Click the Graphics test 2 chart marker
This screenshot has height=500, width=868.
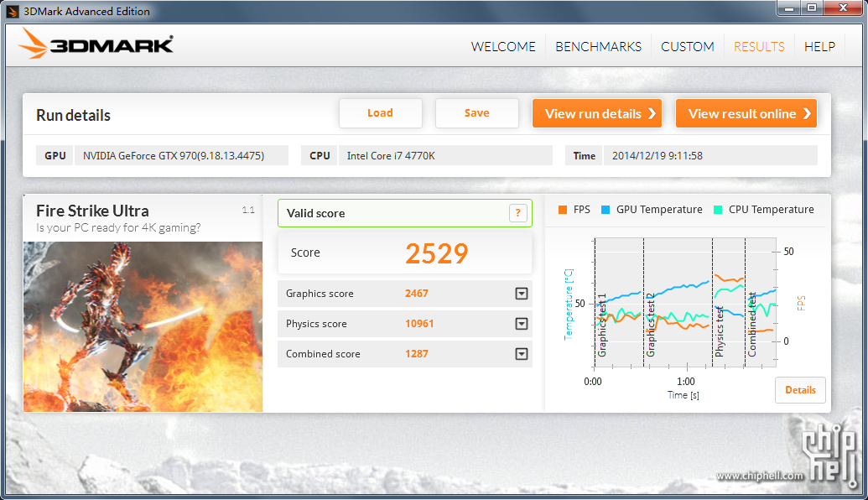(651, 325)
